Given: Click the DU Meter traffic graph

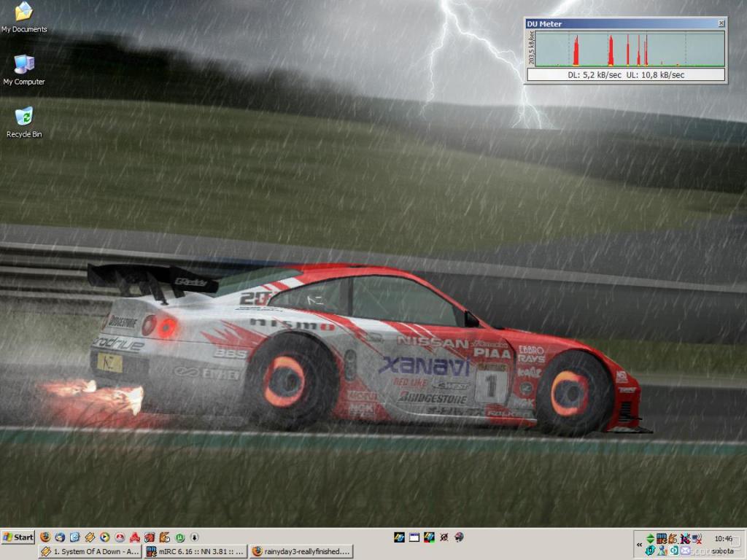Looking at the screenshot, I should [x=630, y=49].
